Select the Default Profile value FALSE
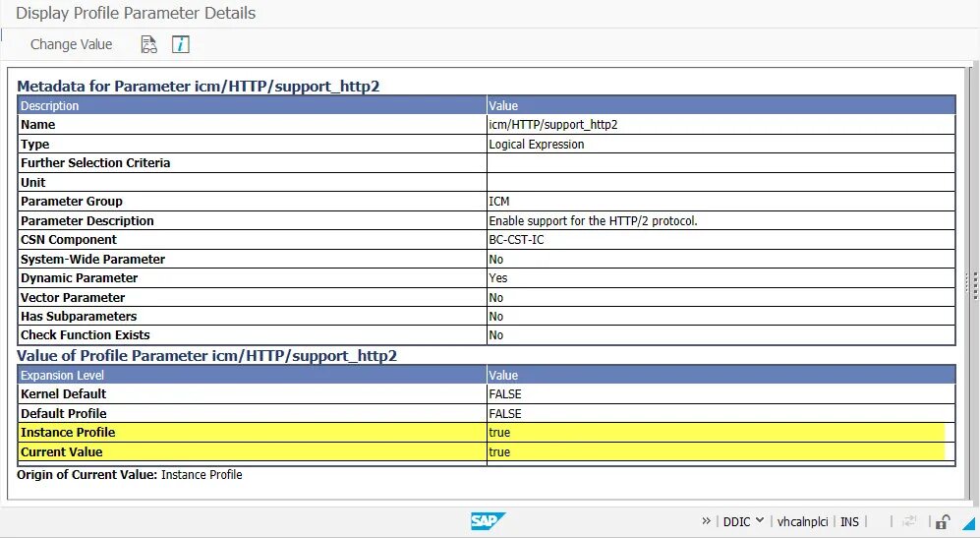980x538 pixels. click(x=505, y=413)
